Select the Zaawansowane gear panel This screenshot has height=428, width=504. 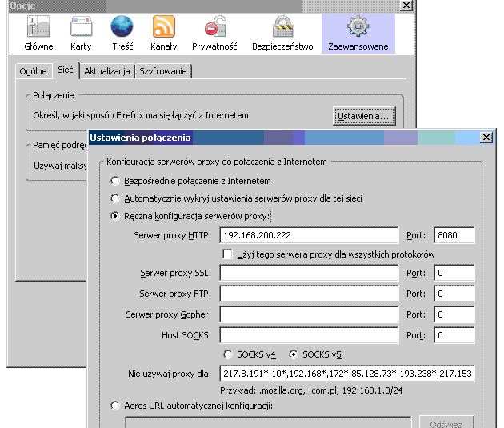[358, 34]
